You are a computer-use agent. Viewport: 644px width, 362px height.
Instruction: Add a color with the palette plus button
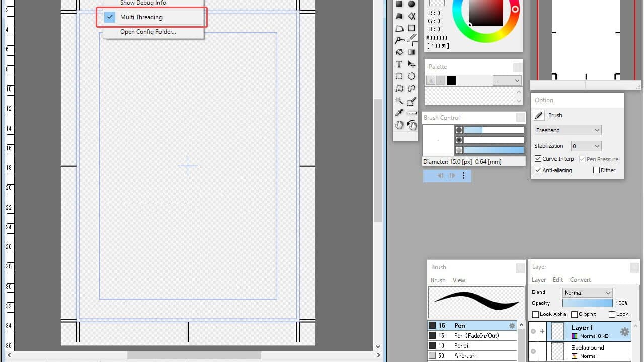coord(431,81)
